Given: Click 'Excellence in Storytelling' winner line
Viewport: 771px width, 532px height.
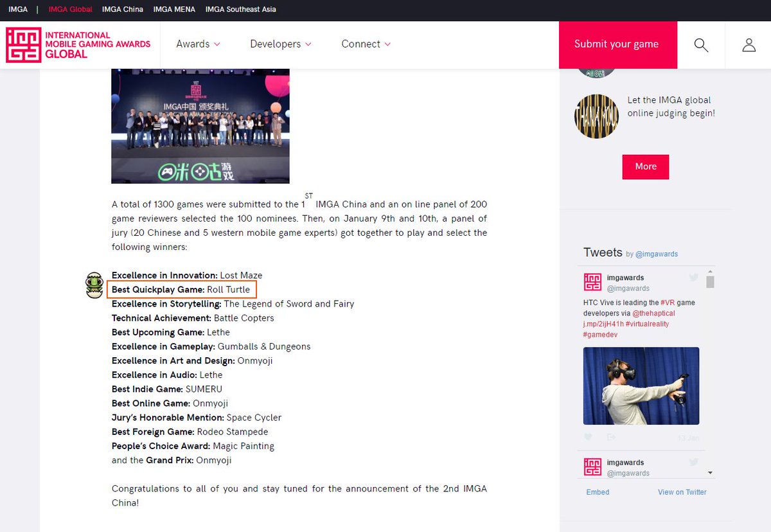Looking at the screenshot, I should [233, 304].
